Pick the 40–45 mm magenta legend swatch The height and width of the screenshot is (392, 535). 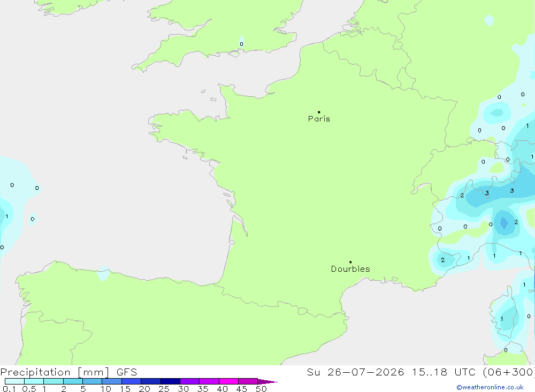228,381
